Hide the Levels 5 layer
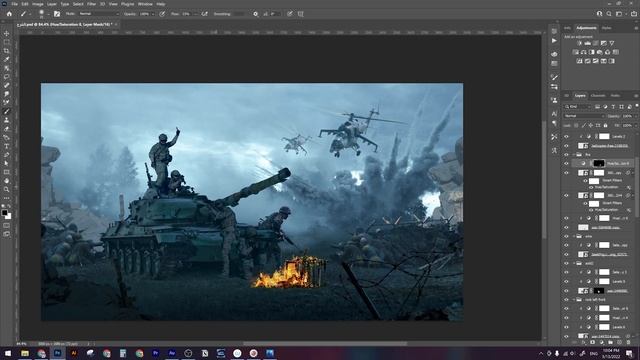This screenshot has width=640, height=360. coord(566,282)
